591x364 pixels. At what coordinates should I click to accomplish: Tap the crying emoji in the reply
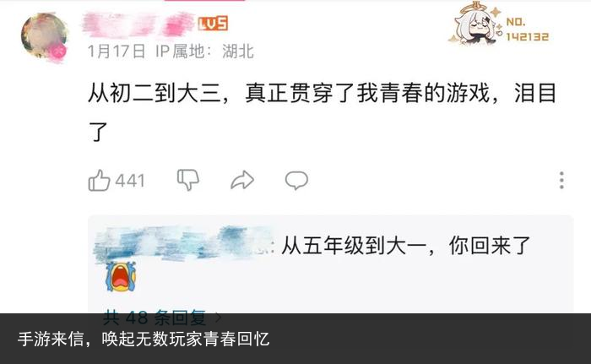tap(121, 276)
